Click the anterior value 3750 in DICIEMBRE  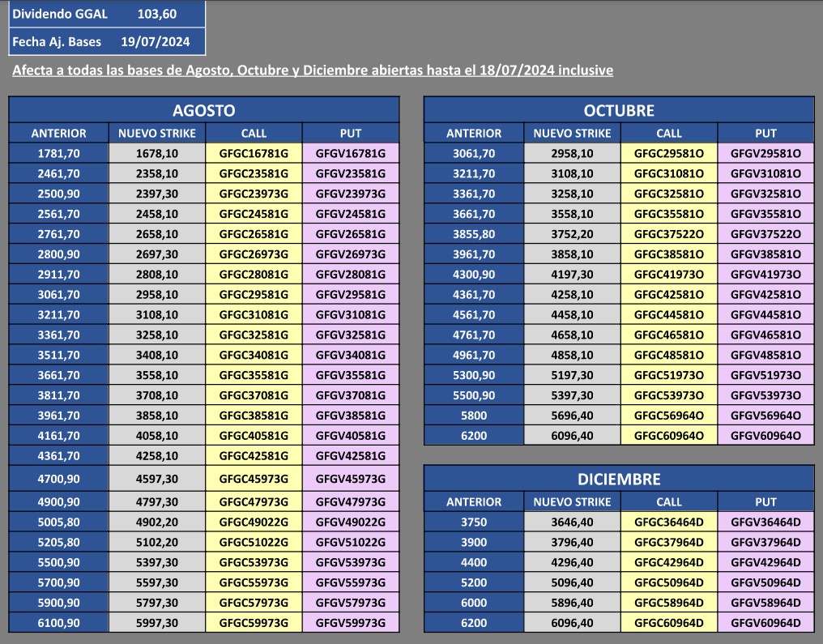tap(471, 522)
